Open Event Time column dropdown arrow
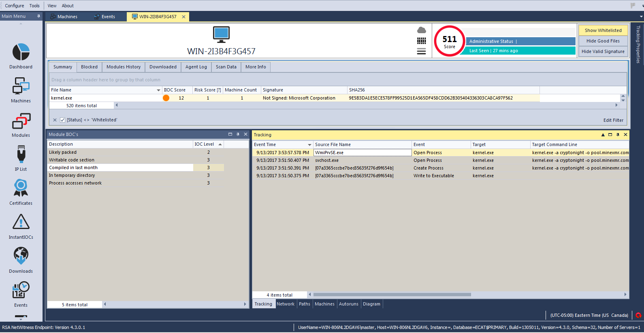 (309, 145)
